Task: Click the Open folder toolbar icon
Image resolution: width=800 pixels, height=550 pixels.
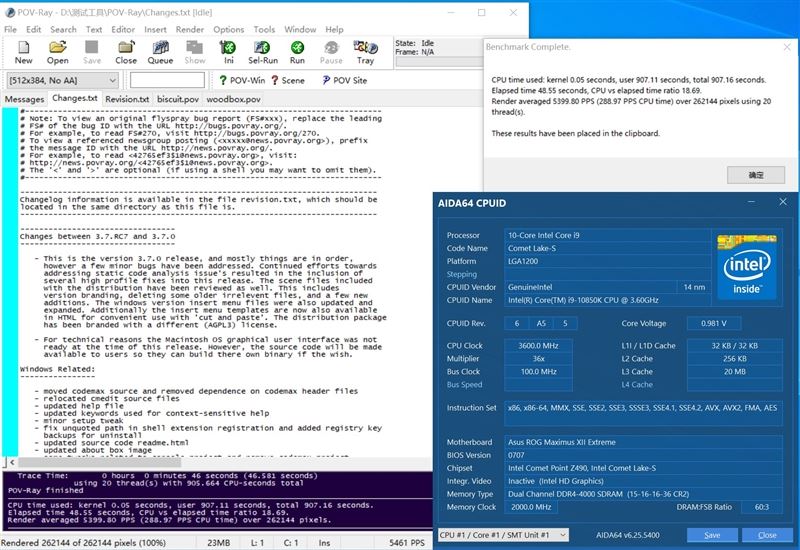Action: [58, 53]
